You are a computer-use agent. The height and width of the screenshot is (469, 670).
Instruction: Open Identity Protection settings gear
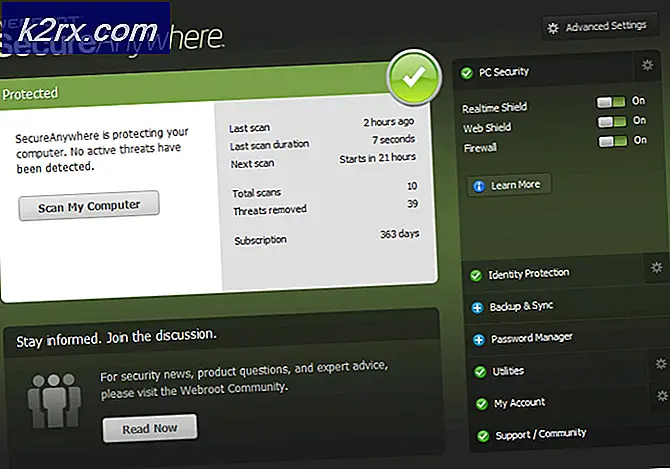tap(656, 267)
